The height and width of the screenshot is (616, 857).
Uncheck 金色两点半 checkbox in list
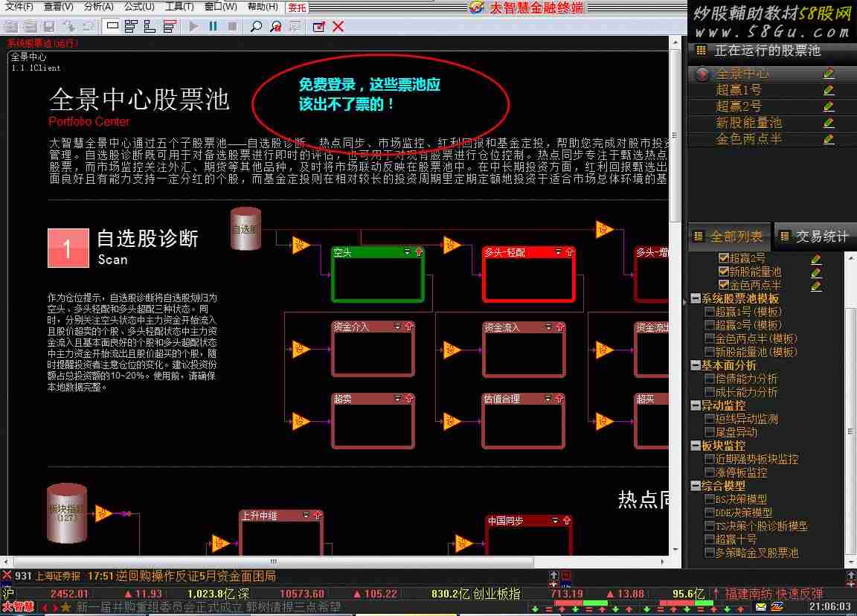point(723,285)
